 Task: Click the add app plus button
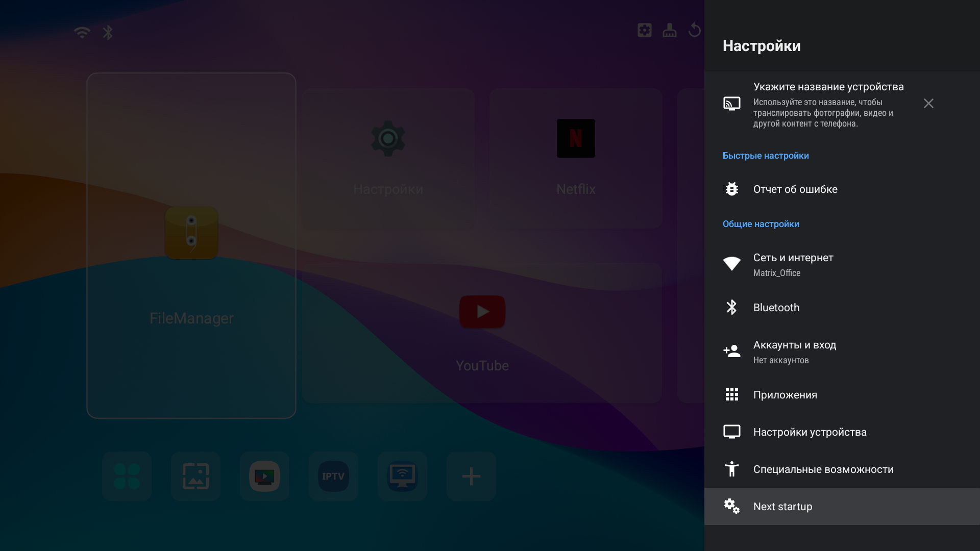[x=471, y=476]
